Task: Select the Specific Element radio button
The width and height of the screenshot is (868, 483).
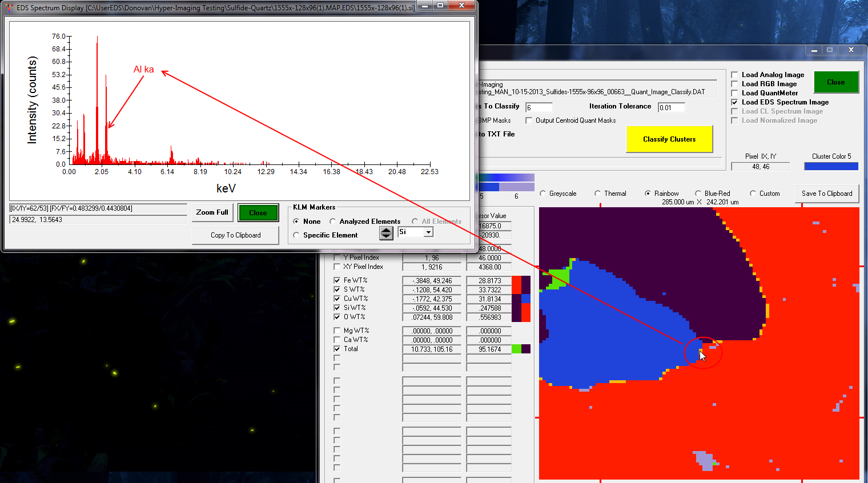Action: pos(296,235)
